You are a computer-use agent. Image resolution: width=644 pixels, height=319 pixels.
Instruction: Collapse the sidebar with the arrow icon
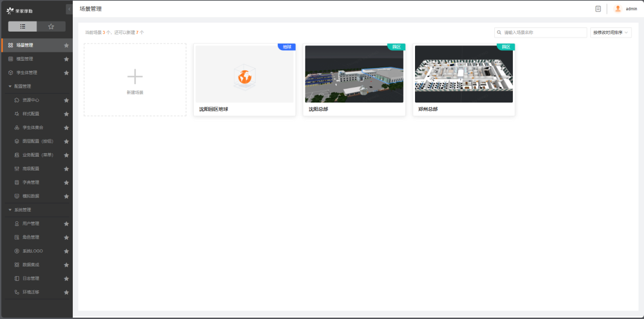point(69,9)
